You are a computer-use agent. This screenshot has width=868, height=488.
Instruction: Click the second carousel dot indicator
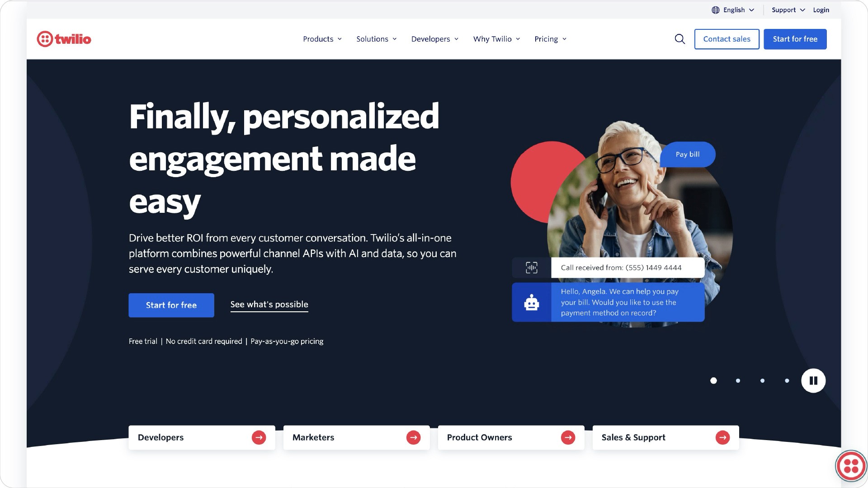[738, 380]
